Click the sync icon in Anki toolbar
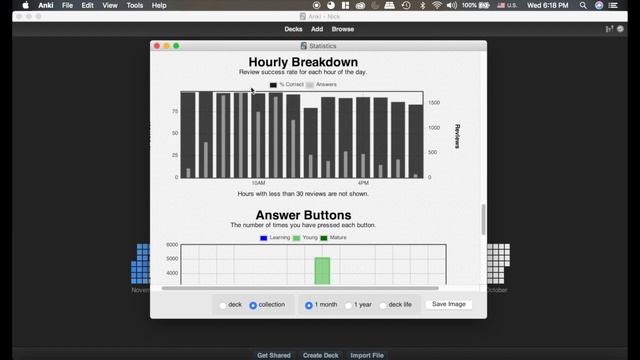 620,29
